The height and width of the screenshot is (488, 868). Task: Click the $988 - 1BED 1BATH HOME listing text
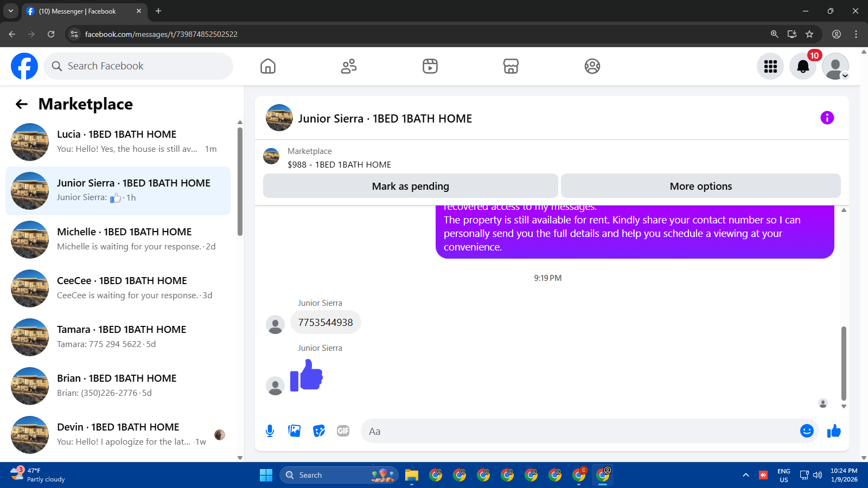point(339,164)
